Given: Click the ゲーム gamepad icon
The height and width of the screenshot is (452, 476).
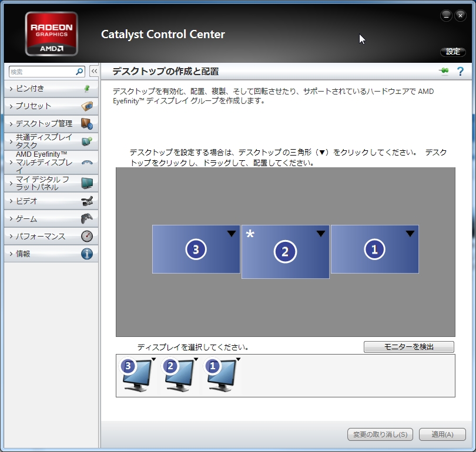Looking at the screenshot, I should [x=87, y=218].
